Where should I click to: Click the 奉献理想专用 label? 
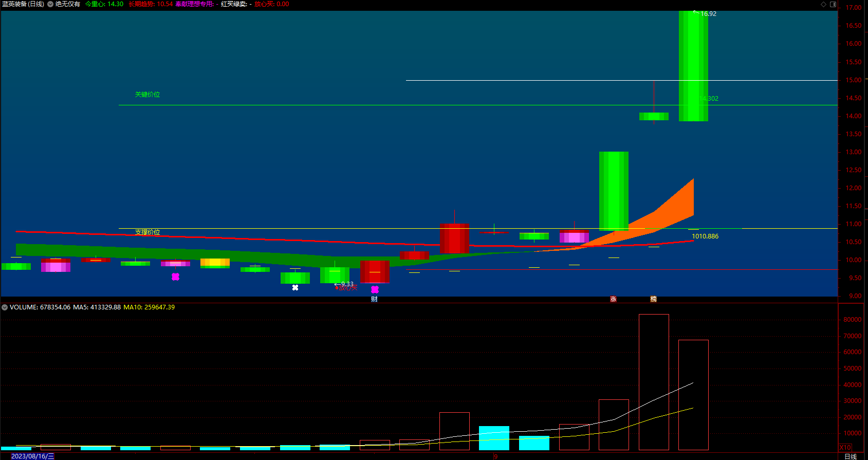pos(194,4)
